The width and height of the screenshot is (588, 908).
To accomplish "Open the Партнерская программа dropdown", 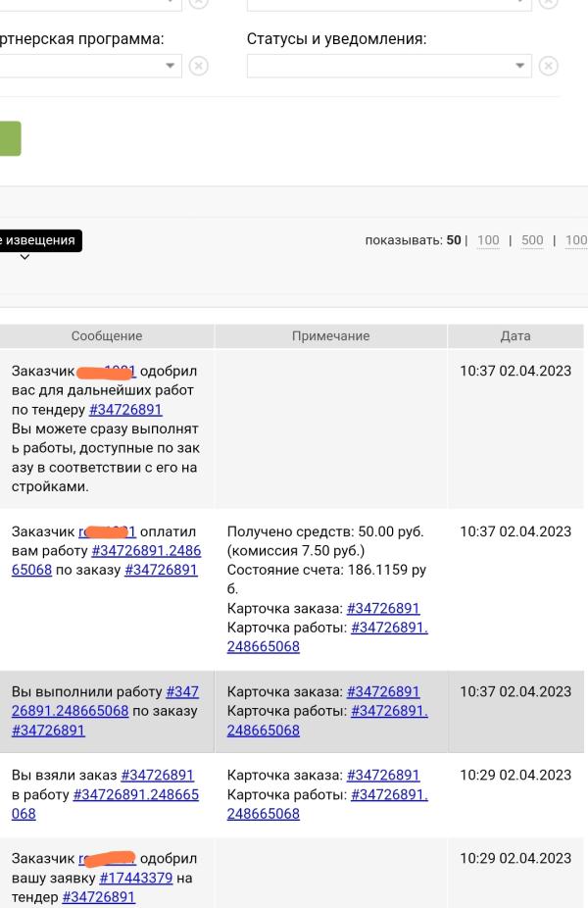I will click(90, 66).
